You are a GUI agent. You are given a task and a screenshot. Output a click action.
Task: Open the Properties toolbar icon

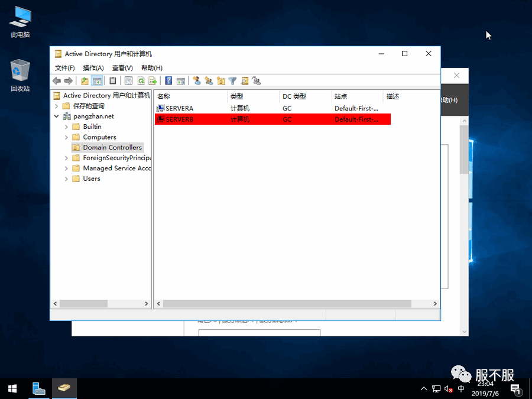click(128, 81)
